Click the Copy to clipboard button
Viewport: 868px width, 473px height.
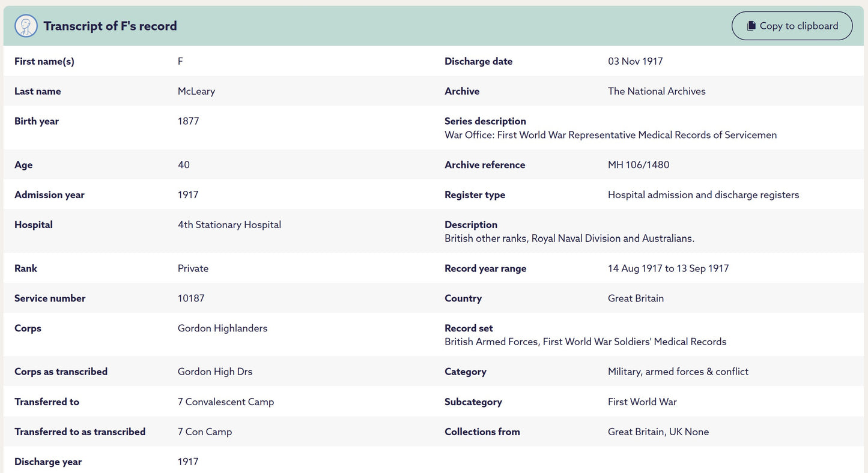792,26
